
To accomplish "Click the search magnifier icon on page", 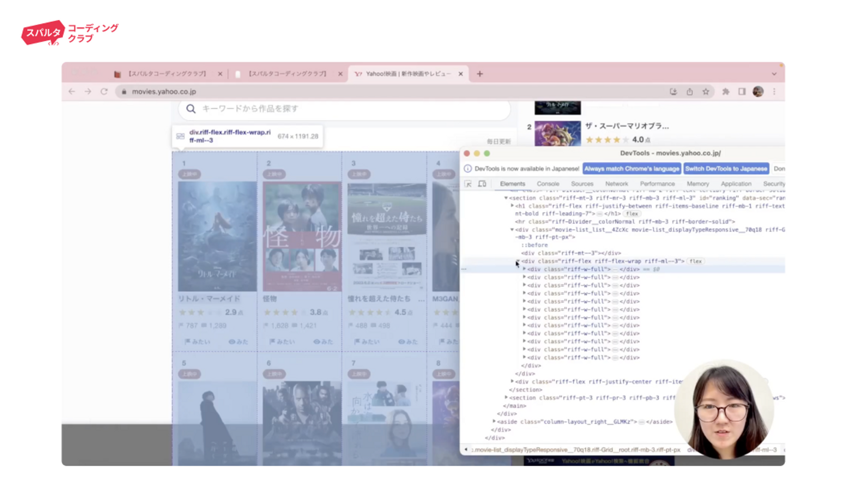I will point(191,109).
